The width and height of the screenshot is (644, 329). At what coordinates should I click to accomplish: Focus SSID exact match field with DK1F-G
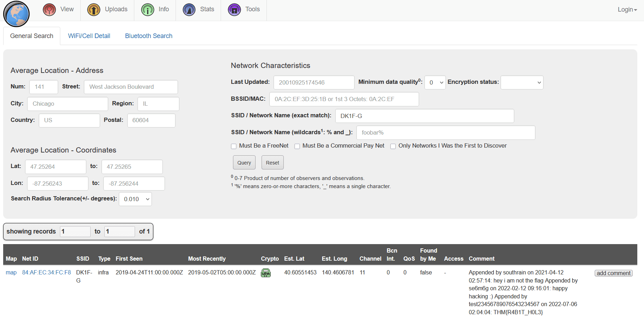pos(425,116)
